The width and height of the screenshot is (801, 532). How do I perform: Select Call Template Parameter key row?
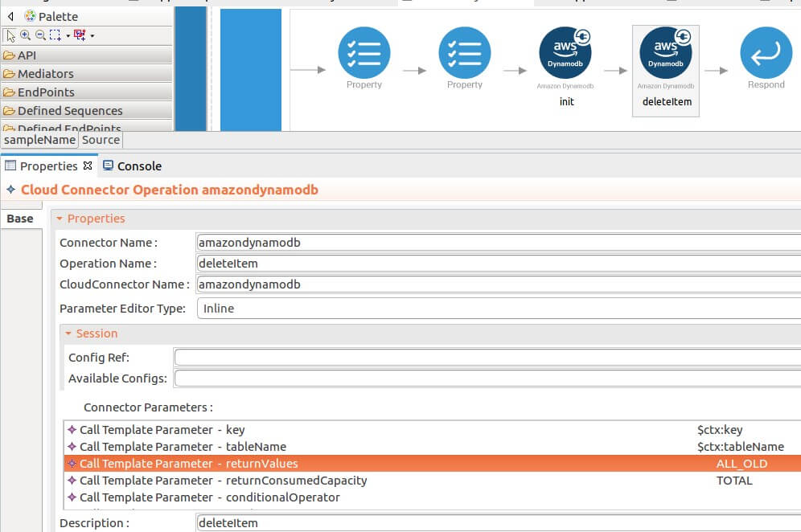click(x=432, y=430)
